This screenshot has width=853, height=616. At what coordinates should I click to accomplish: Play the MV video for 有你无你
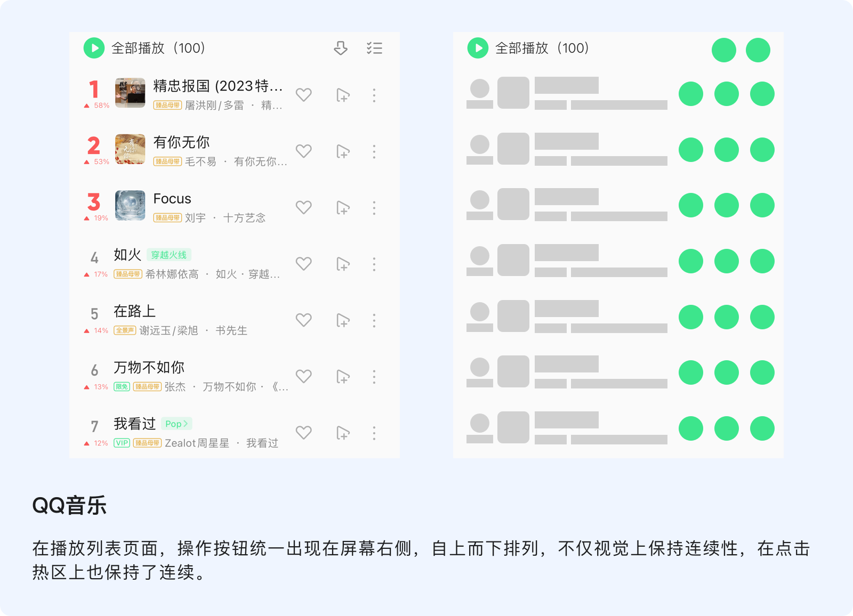click(x=343, y=152)
